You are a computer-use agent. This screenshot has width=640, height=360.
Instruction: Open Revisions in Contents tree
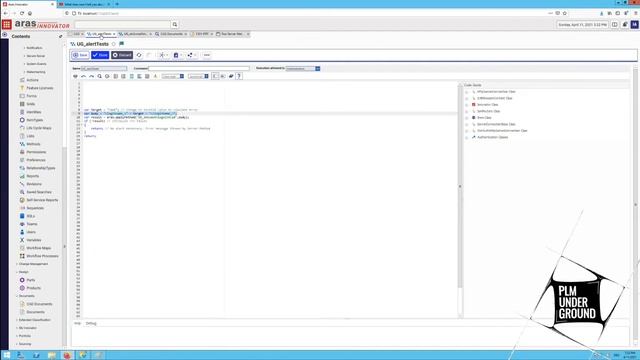(x=34, y=184)
